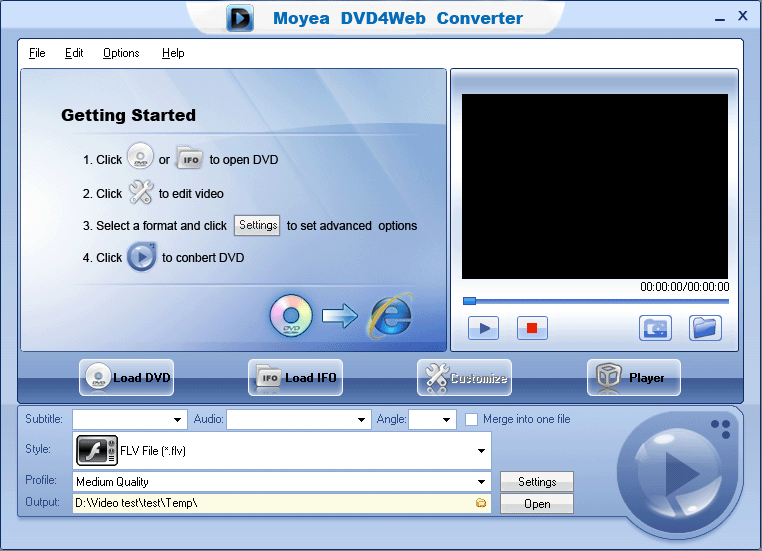
Task: Click the Settings button beside Profile
Action: 537,482
